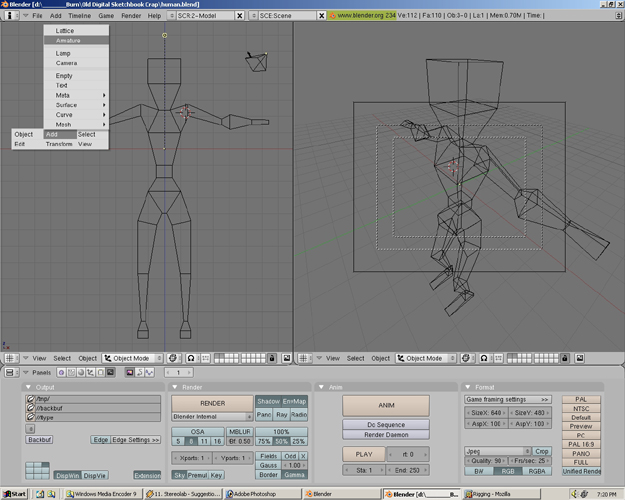This screenshot has width=625, height=500.
Task: Select the Anim/playback sub-context icon
Action: (140, 372)
